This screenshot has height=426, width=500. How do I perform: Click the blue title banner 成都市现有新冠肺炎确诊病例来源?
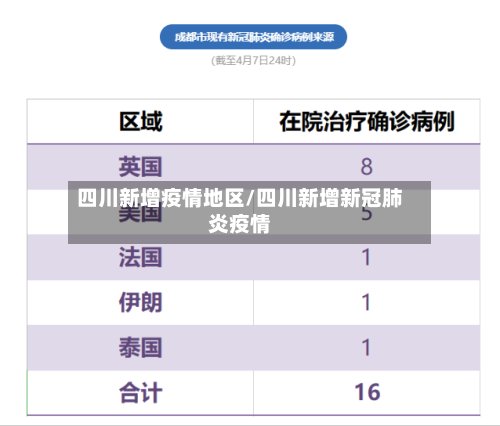253,37
